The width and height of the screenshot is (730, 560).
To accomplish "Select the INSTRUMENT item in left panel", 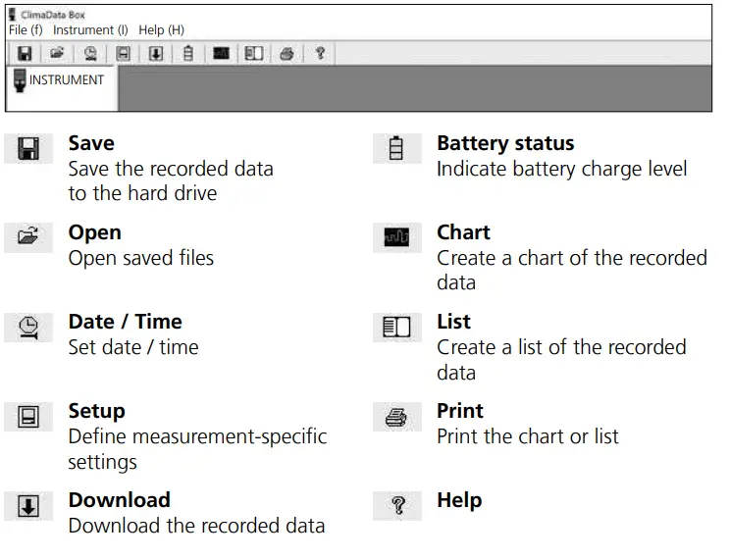I will point(59,80).
